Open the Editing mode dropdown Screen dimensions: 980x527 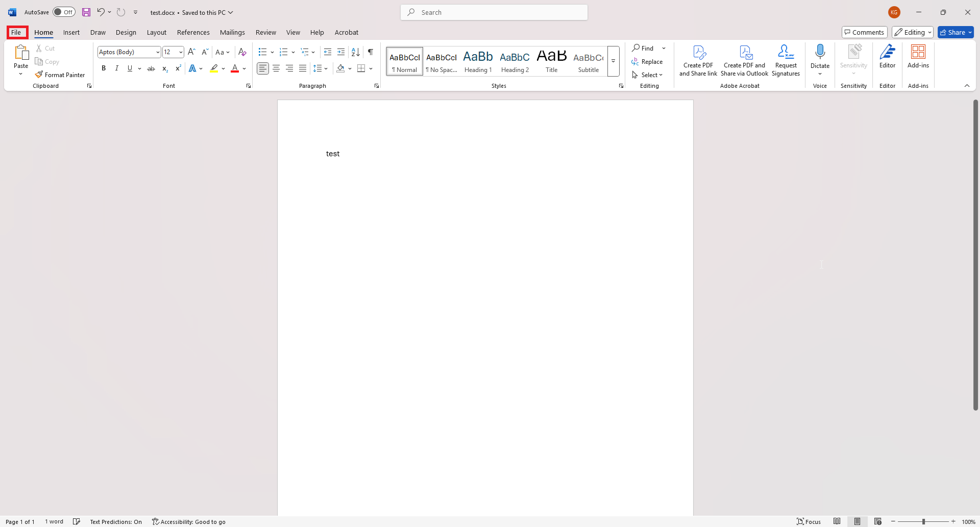click(x=913, y=32)
